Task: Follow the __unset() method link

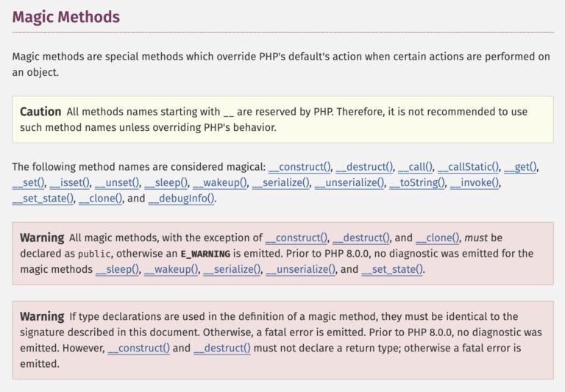Action: 117,182
